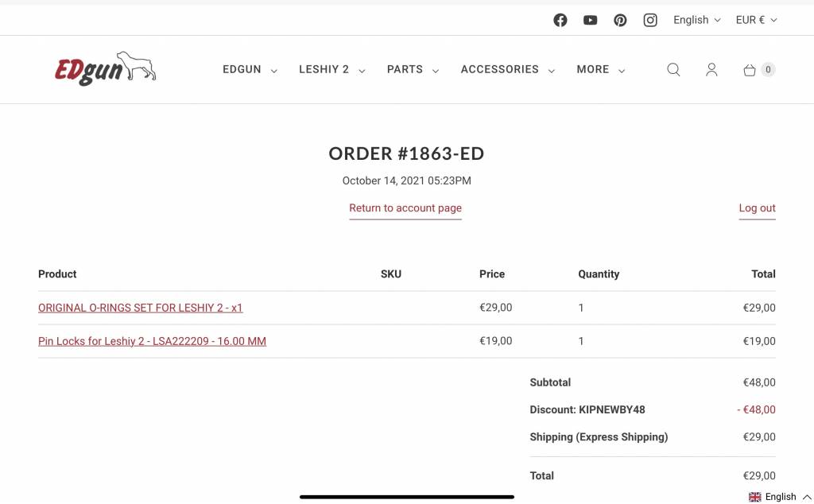Open the Facebook social icon

click(560, 20)
